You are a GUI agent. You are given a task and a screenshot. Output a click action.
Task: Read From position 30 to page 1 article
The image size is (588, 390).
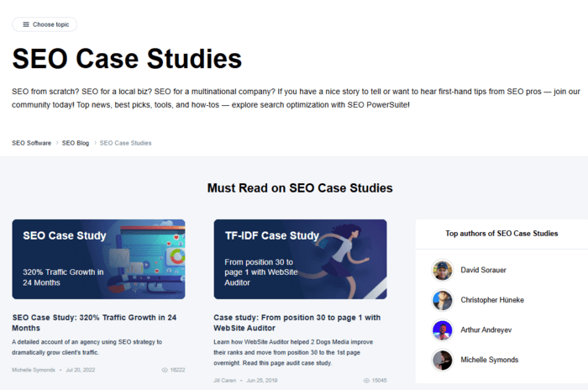click(x=297, y=323)
